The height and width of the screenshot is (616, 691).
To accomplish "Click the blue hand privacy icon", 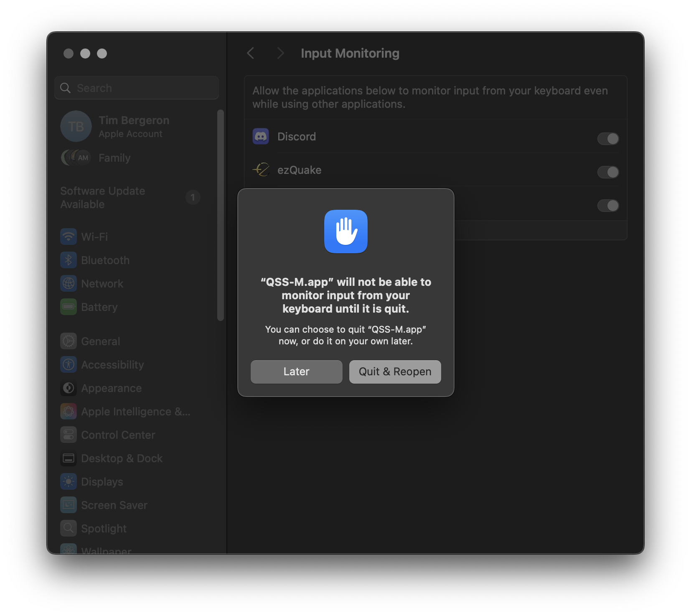I will tap(346, 232).
